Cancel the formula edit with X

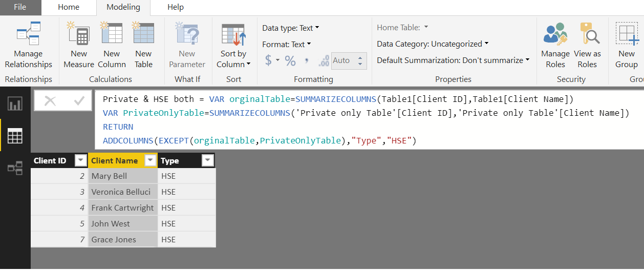[50, 101]
